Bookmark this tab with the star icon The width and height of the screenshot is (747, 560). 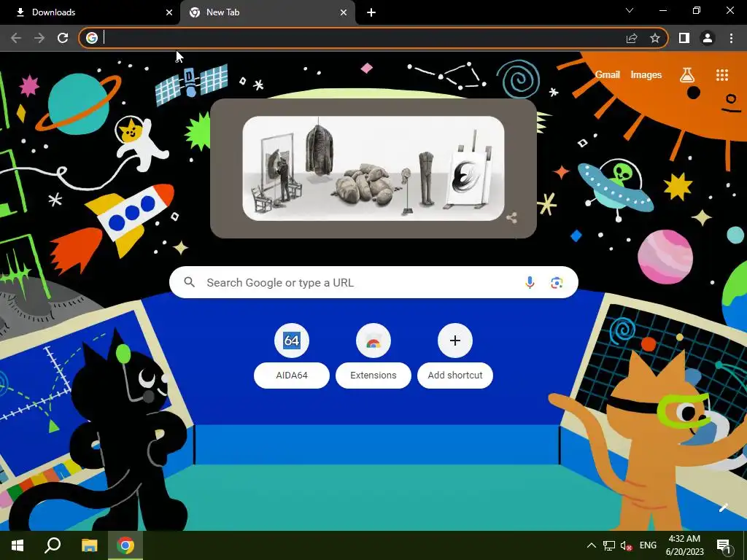(655, 38)
